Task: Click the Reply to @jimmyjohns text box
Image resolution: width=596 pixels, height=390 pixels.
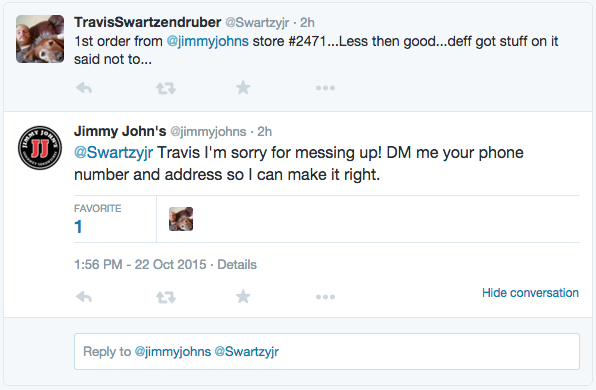Action: coord(327,352)
